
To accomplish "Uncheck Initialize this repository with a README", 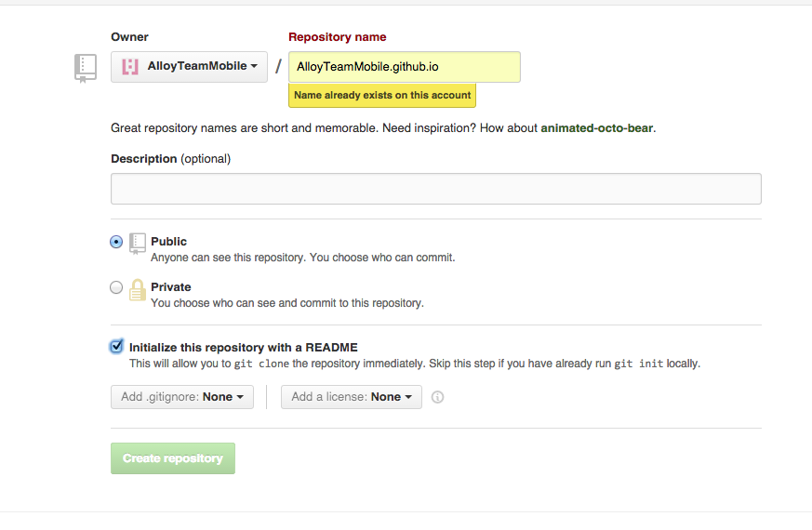I will tap(116, 346).
